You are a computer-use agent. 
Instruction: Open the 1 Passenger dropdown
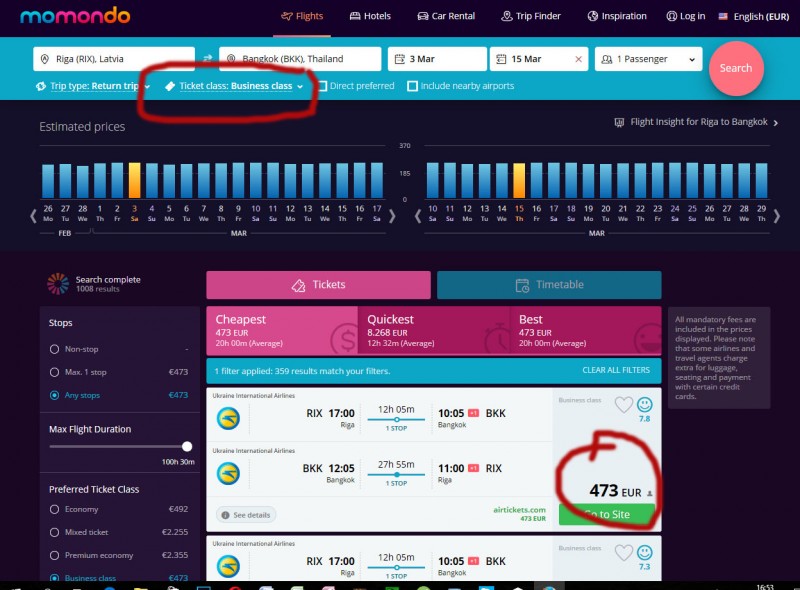[648, 59]
